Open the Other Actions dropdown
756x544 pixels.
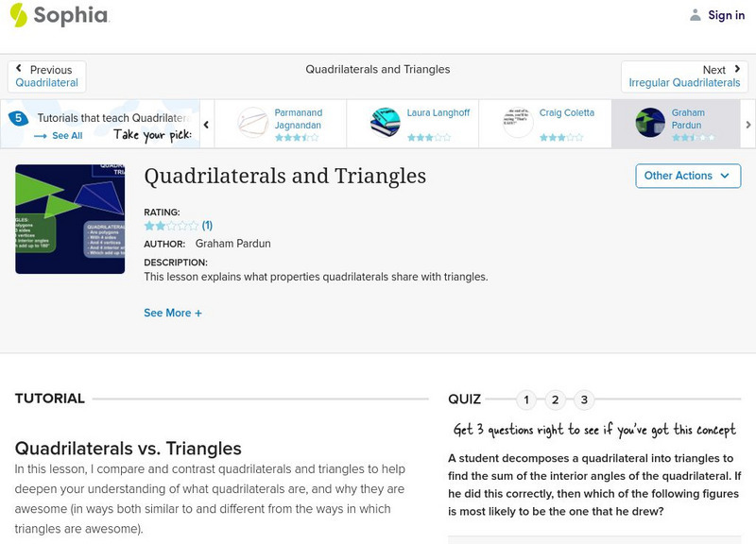click(x=686, y=176)
